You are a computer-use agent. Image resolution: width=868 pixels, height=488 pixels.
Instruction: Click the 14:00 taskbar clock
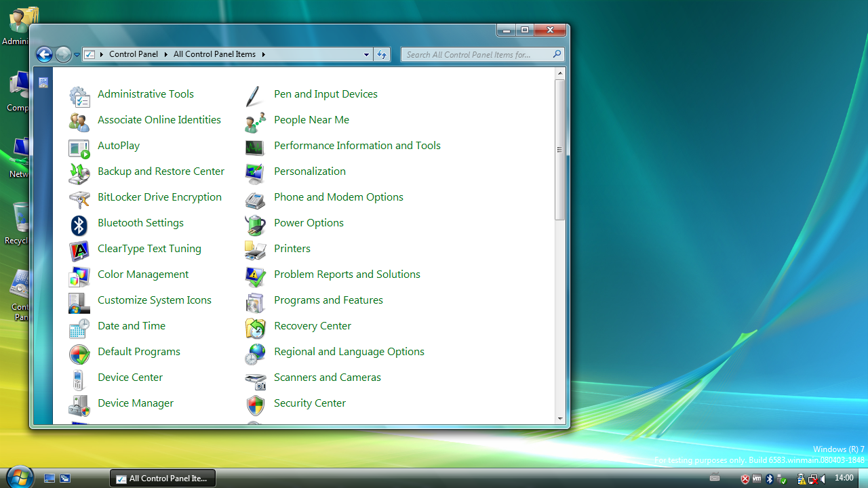coord(844,479)
